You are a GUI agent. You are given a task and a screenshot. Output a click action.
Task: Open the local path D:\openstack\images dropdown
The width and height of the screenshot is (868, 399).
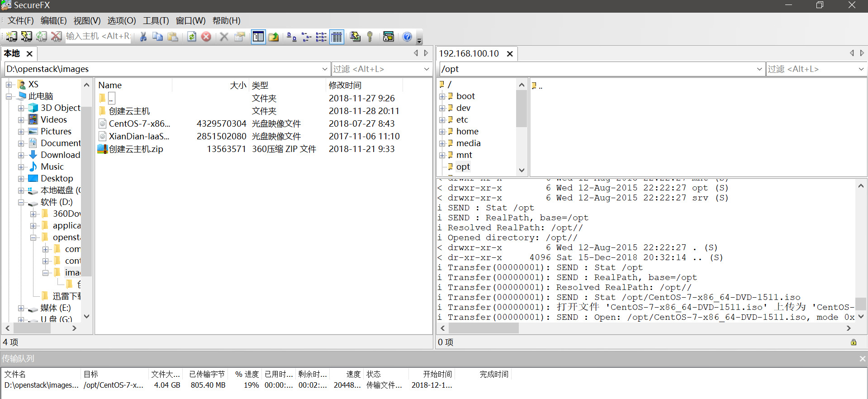pyautogui.click(x=324, y=69)
